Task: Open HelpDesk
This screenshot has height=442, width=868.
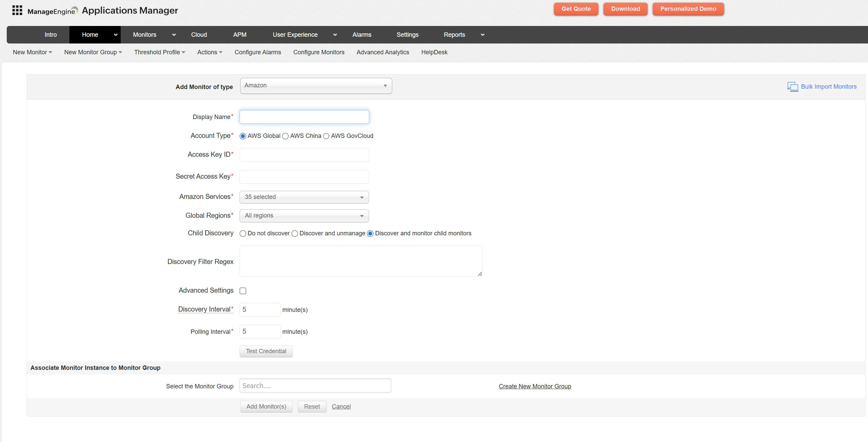Action: [x=434, y=52]
